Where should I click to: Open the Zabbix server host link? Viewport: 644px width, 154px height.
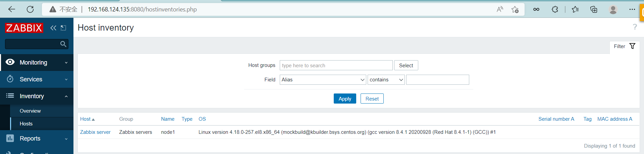95,132
